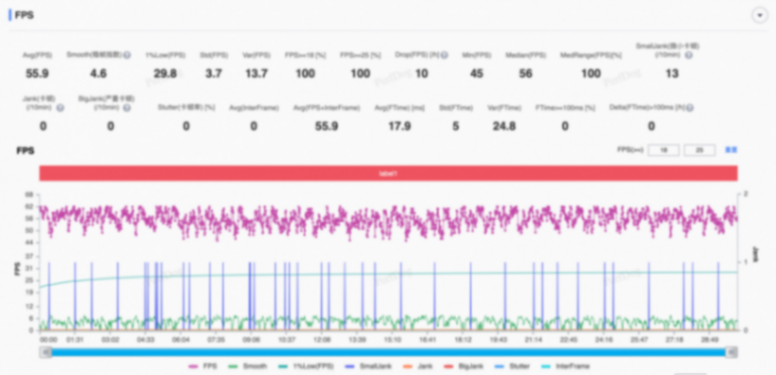Viewport: 776px width, 375px height.
Task: Collapse FPS panel with top-right arrow
Action: click(760, 15)
